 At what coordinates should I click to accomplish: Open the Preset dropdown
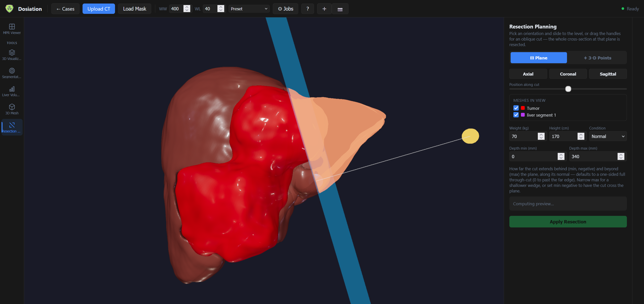249,9
